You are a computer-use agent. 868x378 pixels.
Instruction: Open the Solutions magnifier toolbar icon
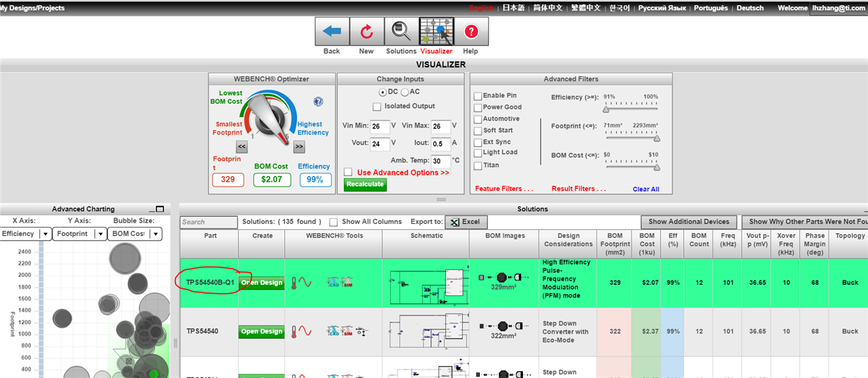[x=401, y=32]
